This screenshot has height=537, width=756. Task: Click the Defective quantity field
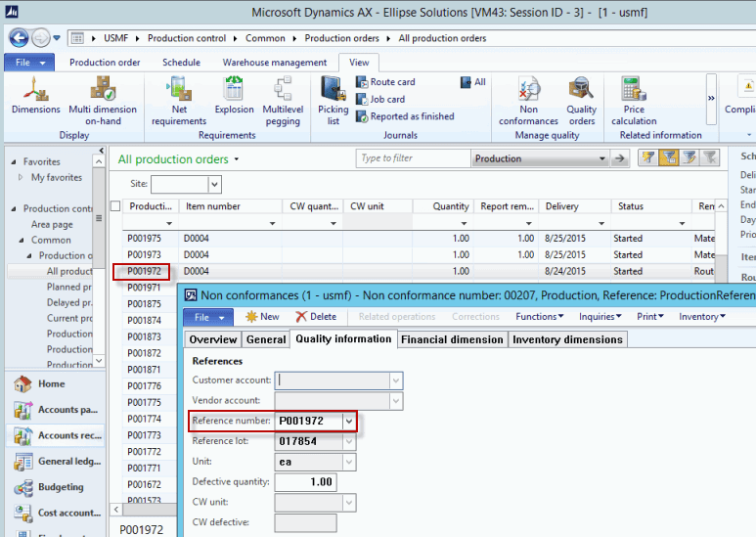click(x=306, y=482)
